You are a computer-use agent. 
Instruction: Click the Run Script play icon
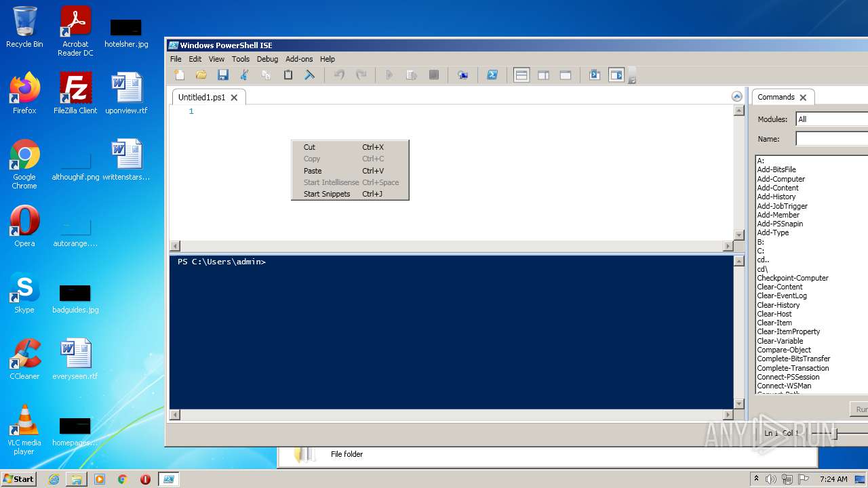[x=389, y=75]
